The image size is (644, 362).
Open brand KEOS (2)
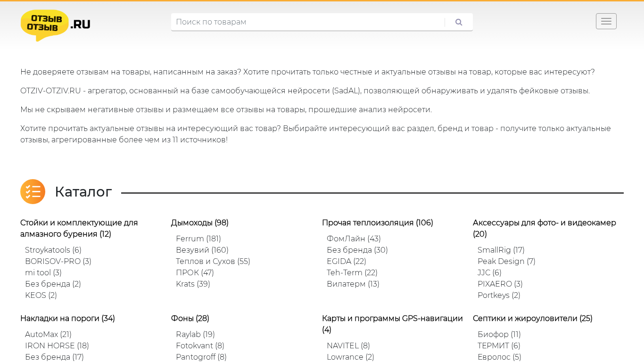point(41,295)
